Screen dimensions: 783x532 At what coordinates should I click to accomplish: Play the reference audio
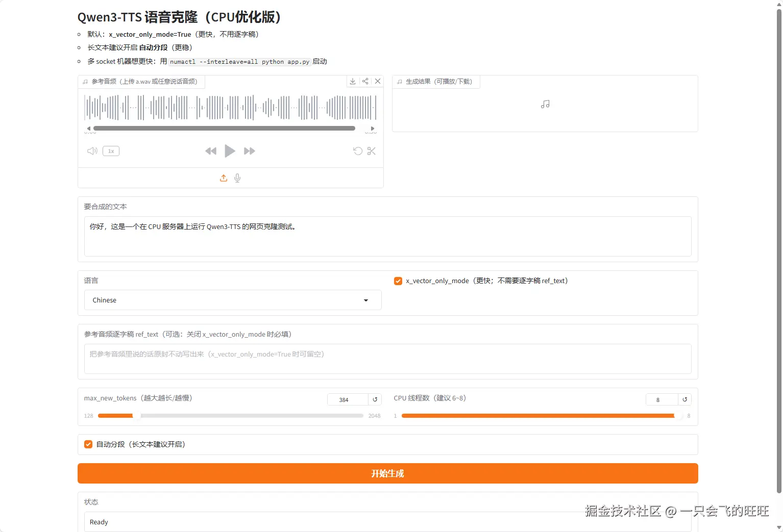click(230, 151)
